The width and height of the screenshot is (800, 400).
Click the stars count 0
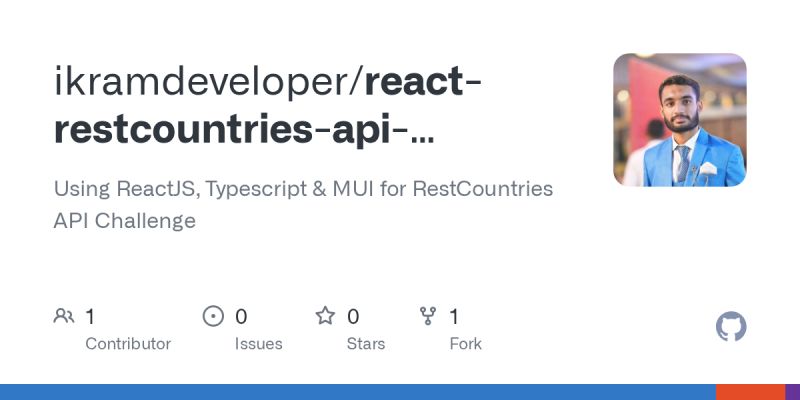coord(353,316)
